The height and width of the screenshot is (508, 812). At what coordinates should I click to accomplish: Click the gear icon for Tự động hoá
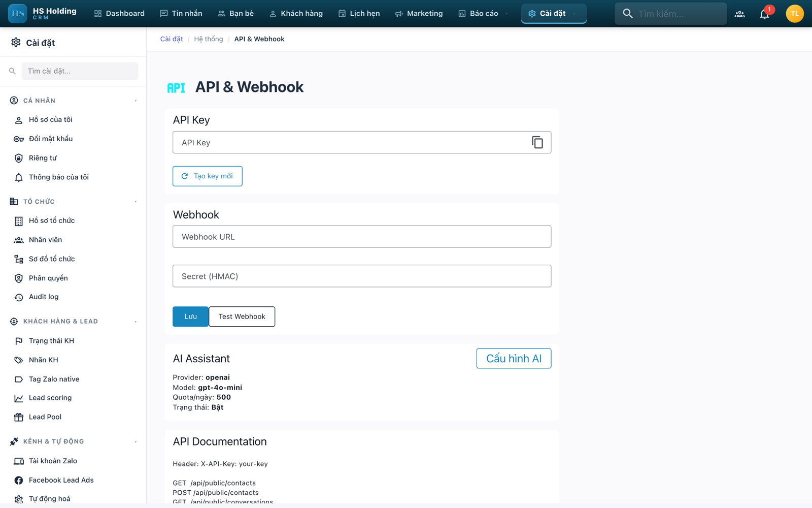coord(19,499)
